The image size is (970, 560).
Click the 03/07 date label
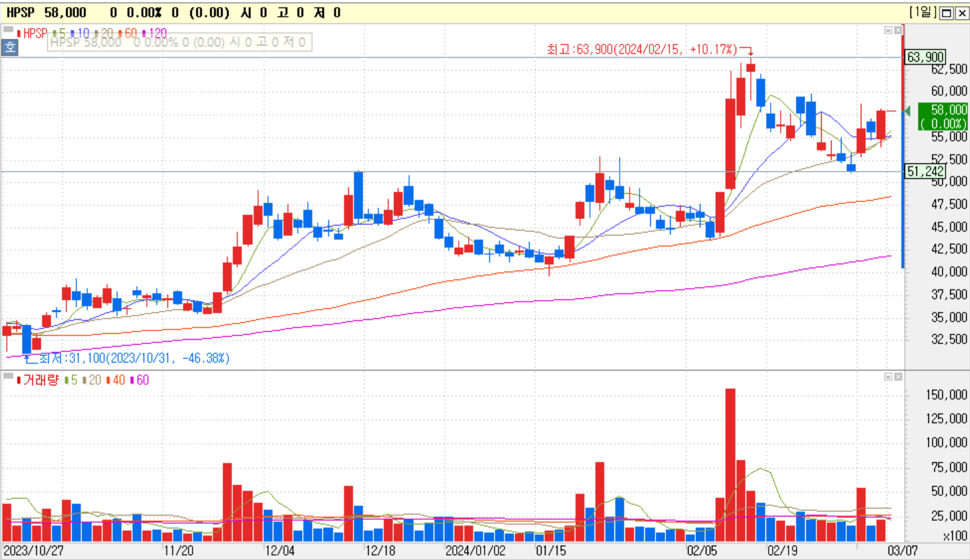coord(902,551)
